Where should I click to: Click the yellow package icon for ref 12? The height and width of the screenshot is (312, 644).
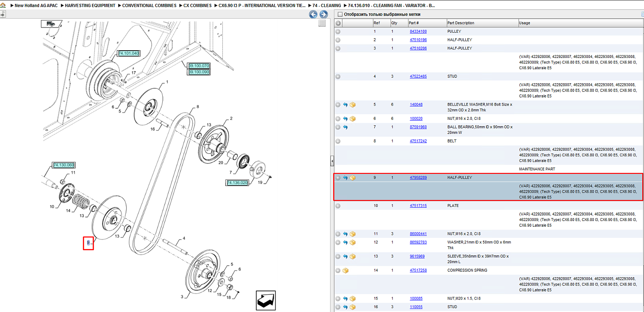[352, 242]
